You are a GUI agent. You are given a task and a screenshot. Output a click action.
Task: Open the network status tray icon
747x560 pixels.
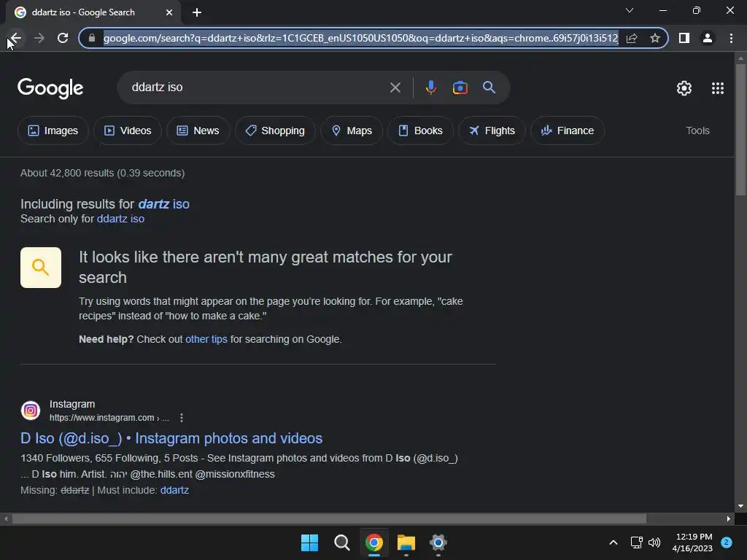click(x=636, y=542)
